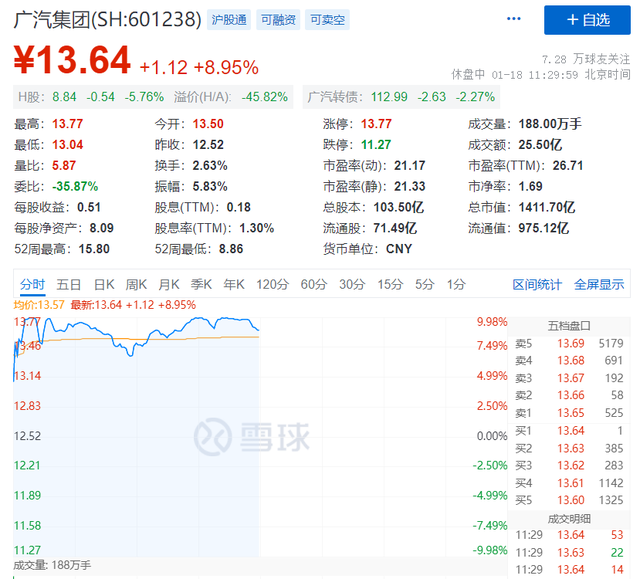This screenshot has height=579, width=640.
Task: Click the trade detail row with volume 22
Action: coord(569,552)
